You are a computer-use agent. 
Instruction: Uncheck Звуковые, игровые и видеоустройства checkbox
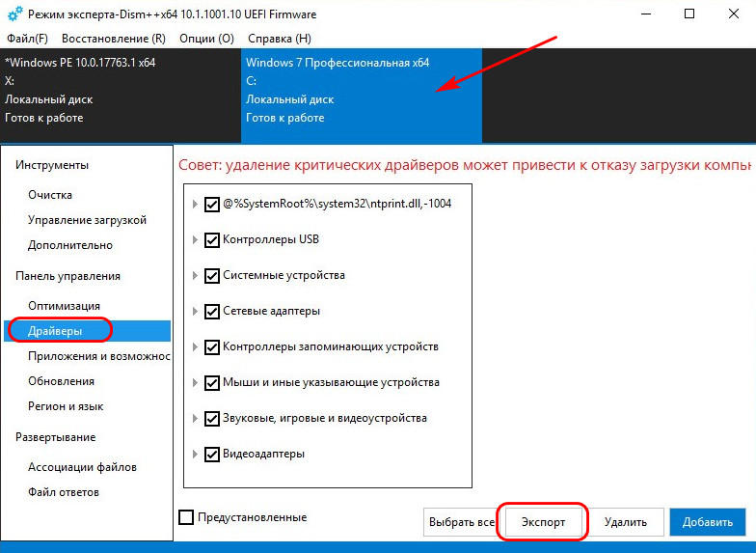[212, 419]
